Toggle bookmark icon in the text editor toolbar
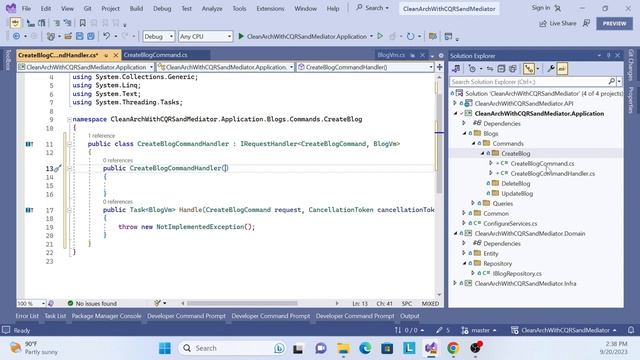Viewport: 640px width, 360px height. tap(82, 23)
